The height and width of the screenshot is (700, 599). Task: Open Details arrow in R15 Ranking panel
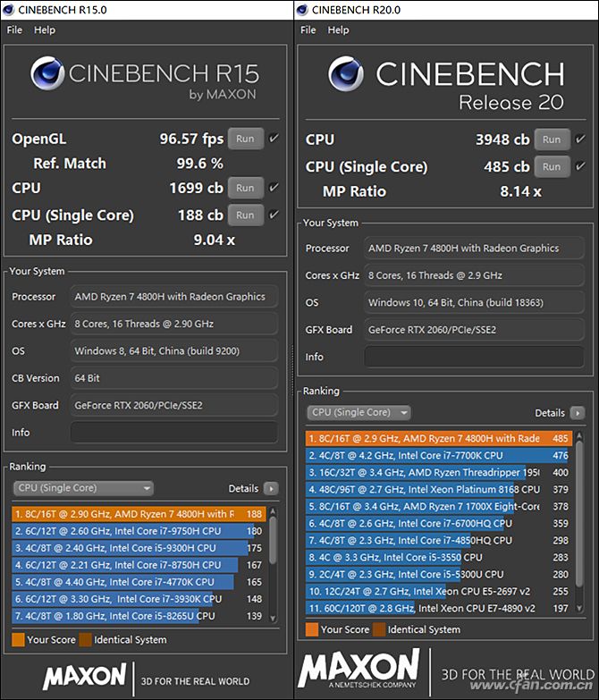(x=271, y=488)
